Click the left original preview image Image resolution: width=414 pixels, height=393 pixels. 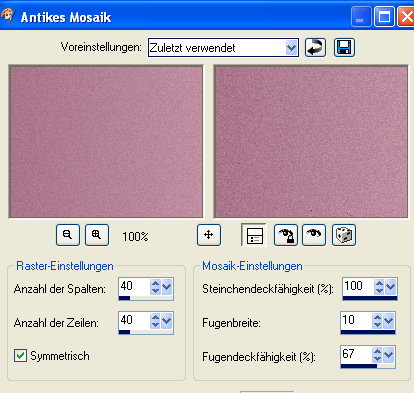[x=106, y=142]
